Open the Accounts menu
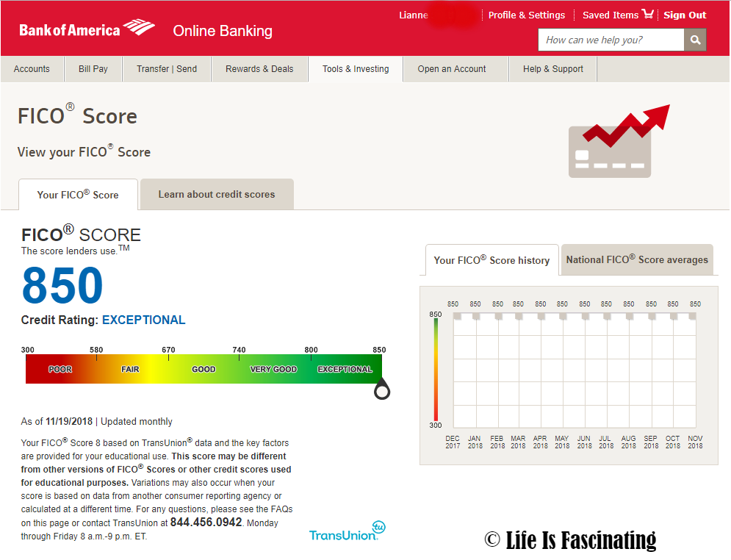Screen dimensions: 731x560 (x=32, y=69)
